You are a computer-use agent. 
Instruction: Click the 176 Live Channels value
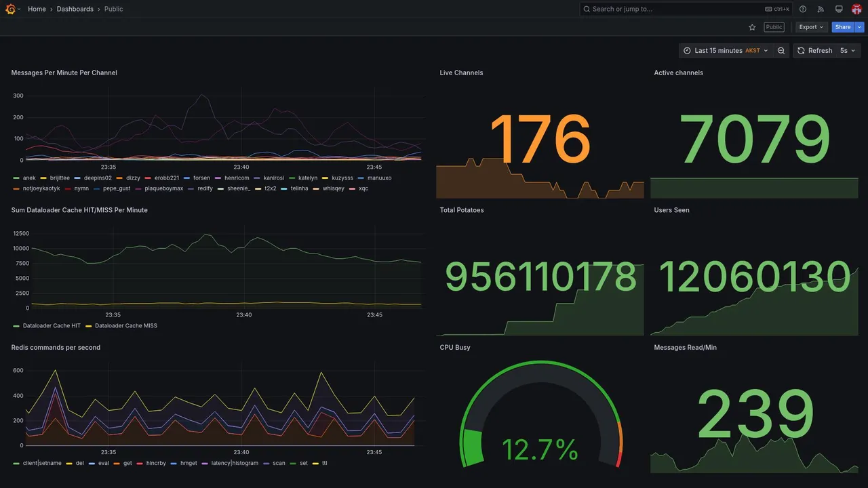point(540,140)
